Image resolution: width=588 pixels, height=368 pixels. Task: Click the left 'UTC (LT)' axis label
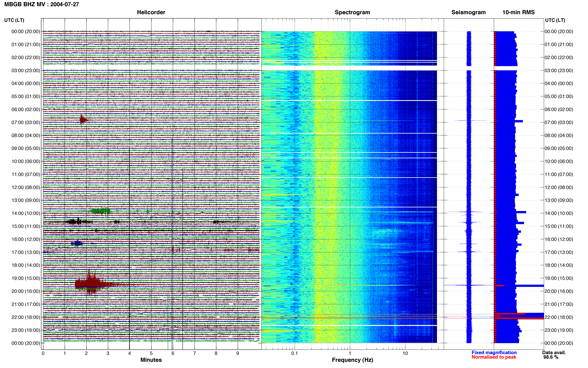coord(14,20)
